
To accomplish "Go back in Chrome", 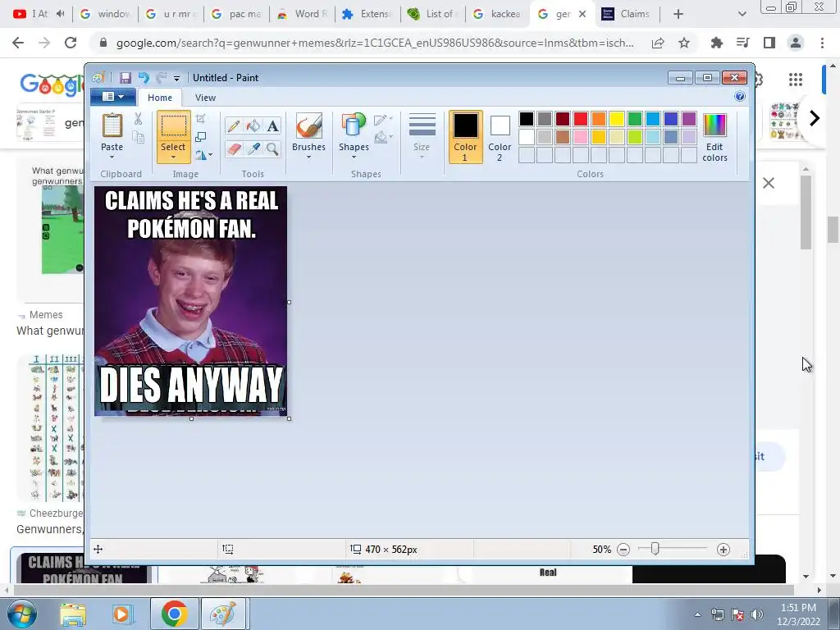I will coord(18,43).
